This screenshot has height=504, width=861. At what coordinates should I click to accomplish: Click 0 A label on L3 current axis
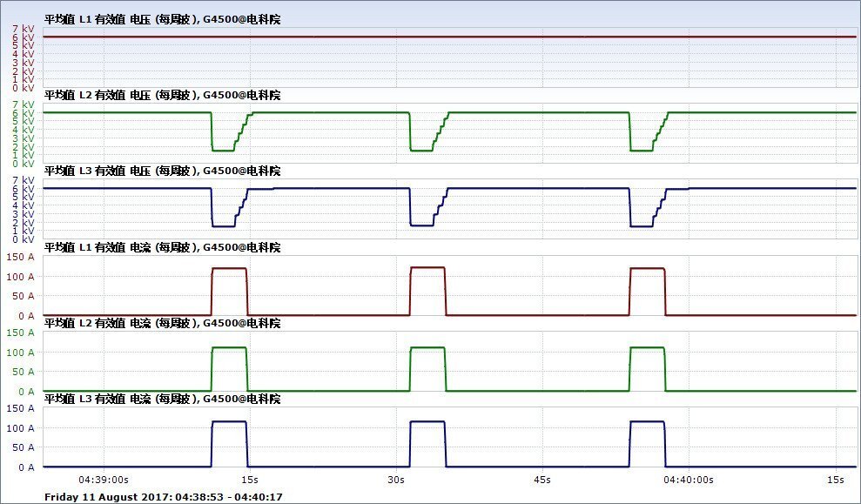26,467
